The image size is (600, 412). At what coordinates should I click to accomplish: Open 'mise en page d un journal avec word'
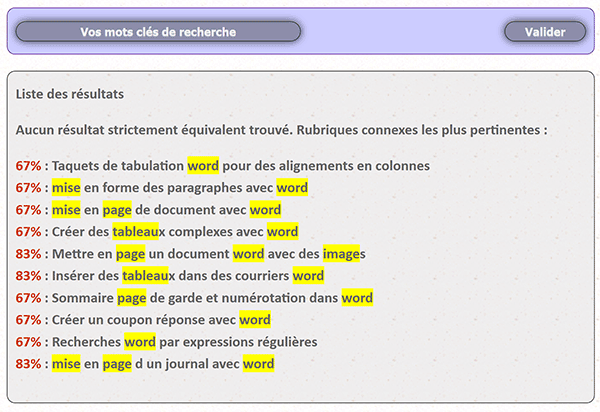coord(163,363)
